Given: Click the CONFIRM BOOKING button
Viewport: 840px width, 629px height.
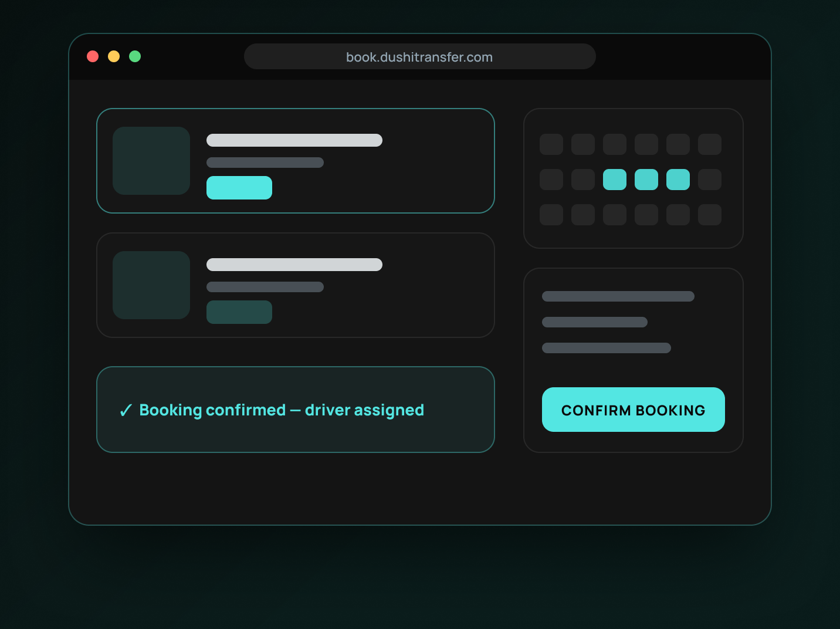Looking at the screenshot, I should click(634, 410).
